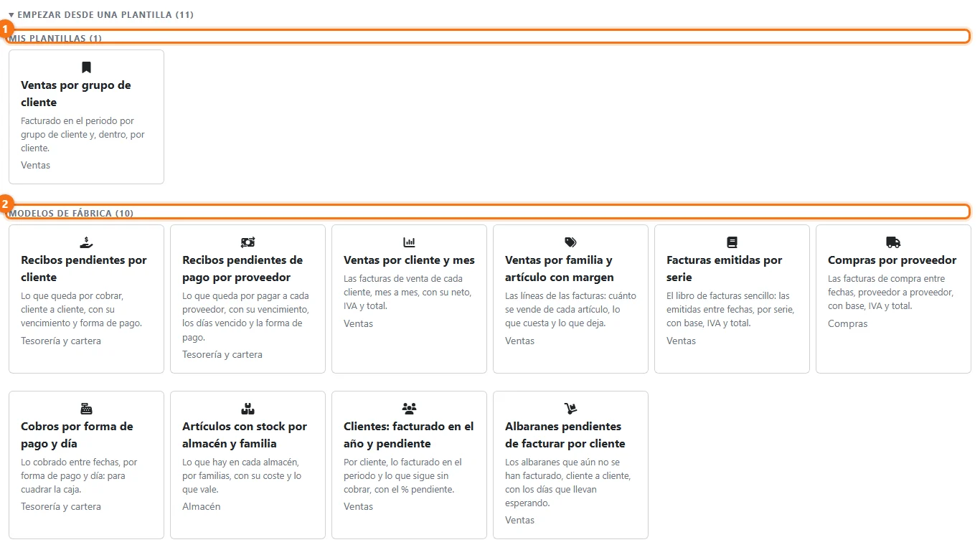Click the description 'El libro de facturas sencillo'
980x560 pixels.
pos(730,309)
